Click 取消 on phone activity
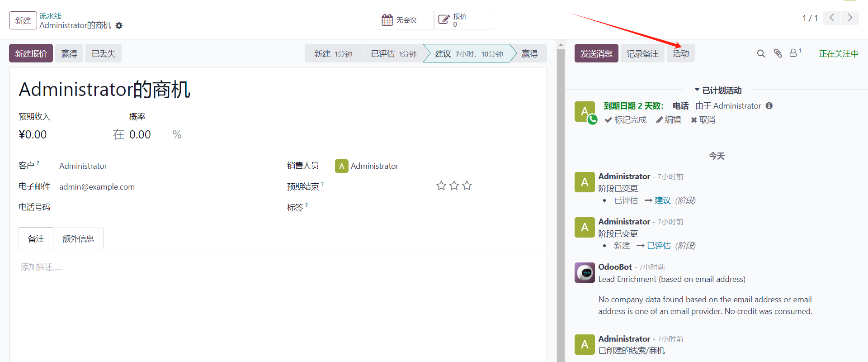 [x=703, y=120]
